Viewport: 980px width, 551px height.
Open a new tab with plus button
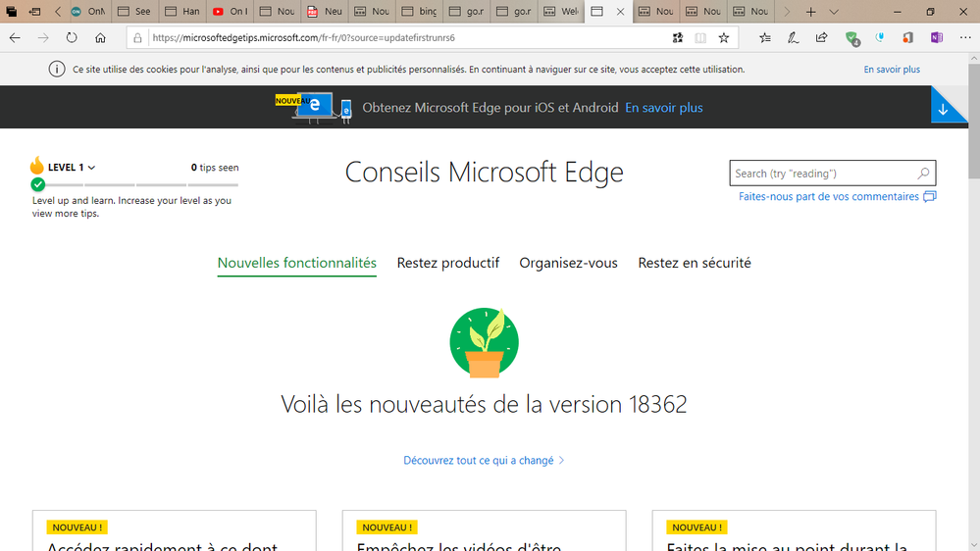810,11
